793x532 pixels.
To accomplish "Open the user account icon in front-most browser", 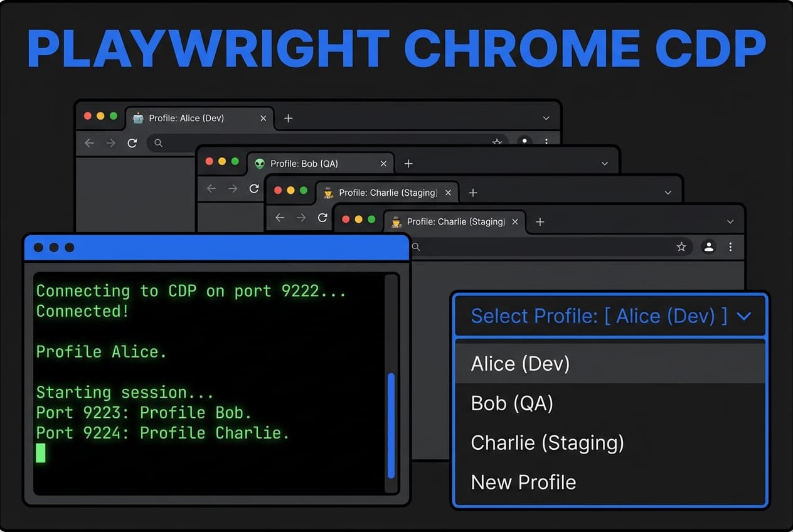I will click(x=709, y=247).
